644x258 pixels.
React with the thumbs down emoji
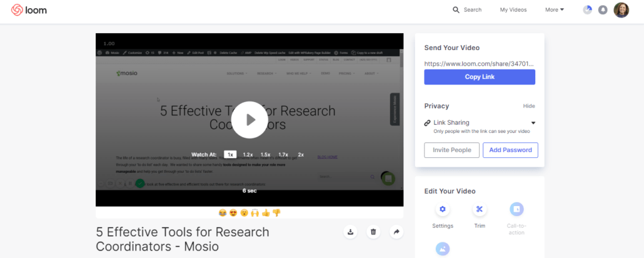pyautogui.click(x=276, y=213)
